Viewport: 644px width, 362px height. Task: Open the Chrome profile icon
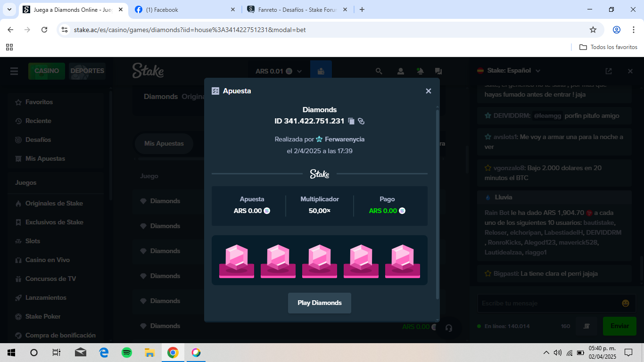point(617,30)
